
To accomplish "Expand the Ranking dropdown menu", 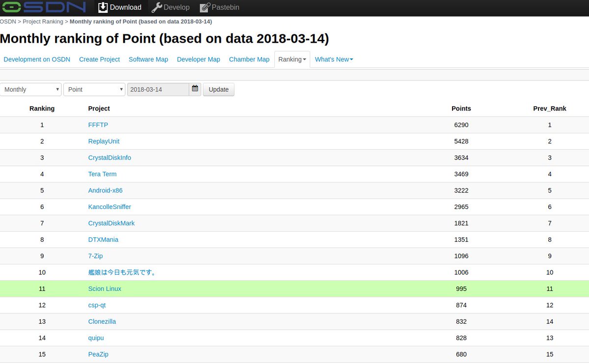I will click(292, 59).
